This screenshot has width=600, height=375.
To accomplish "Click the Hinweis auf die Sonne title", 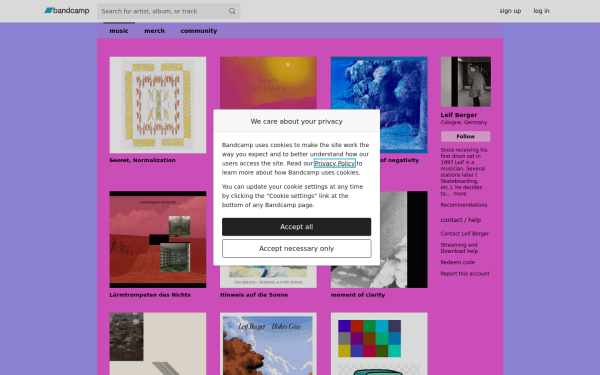I will (254, 295).
